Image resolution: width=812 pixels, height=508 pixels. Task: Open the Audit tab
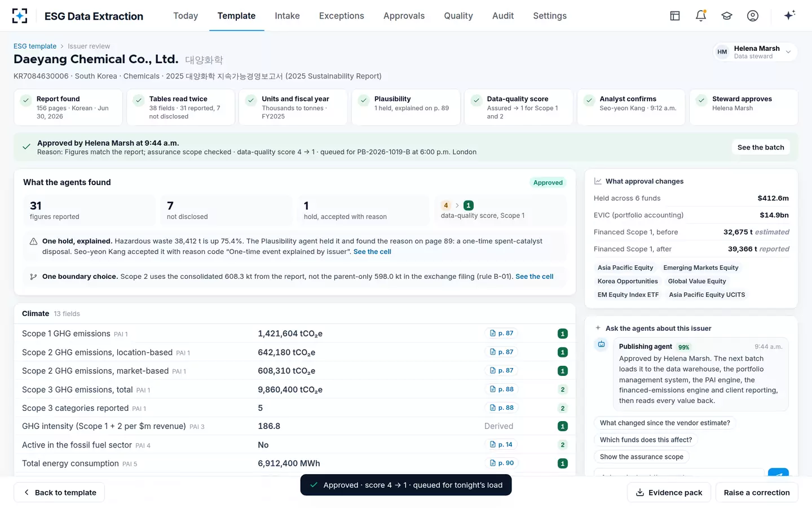[503, 16]
